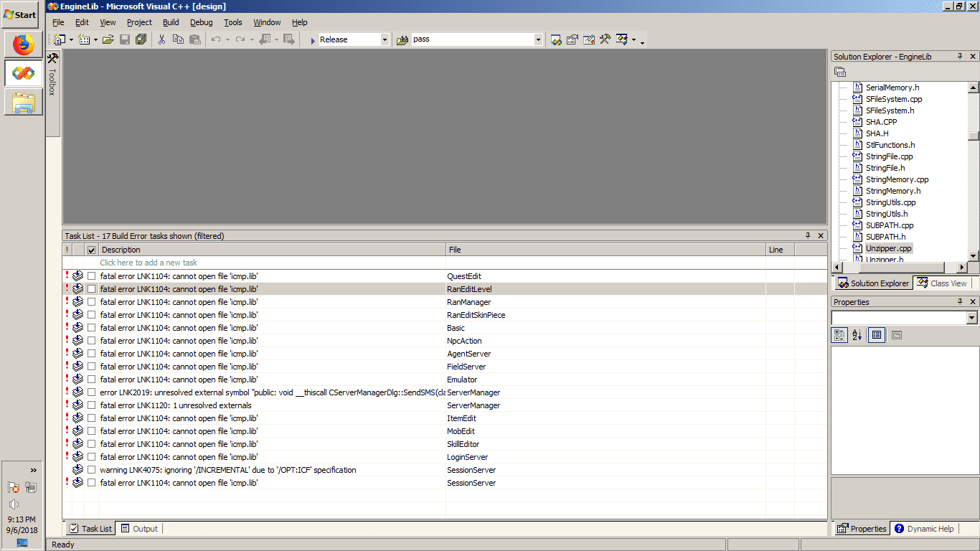Click the Properties icon in Solution Explorer header
The image size is (980, 551).
840,72
